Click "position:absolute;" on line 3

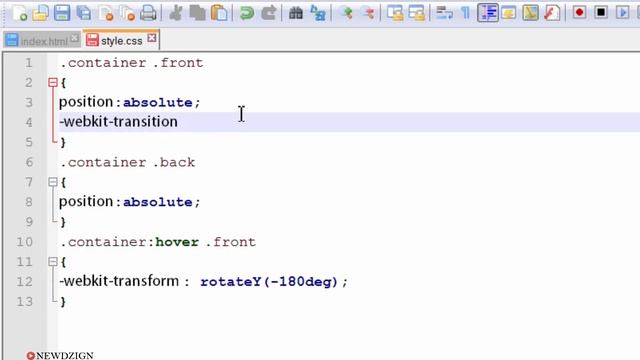click(x=130, y=102)
